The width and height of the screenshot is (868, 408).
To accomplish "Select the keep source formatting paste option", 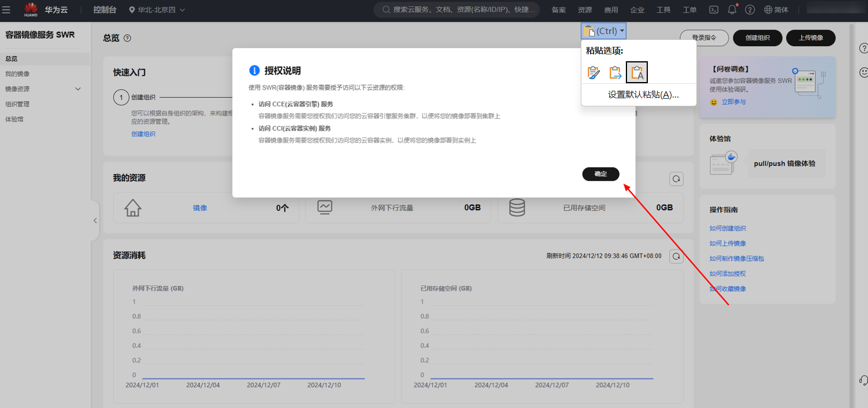I will coord(593,73).
